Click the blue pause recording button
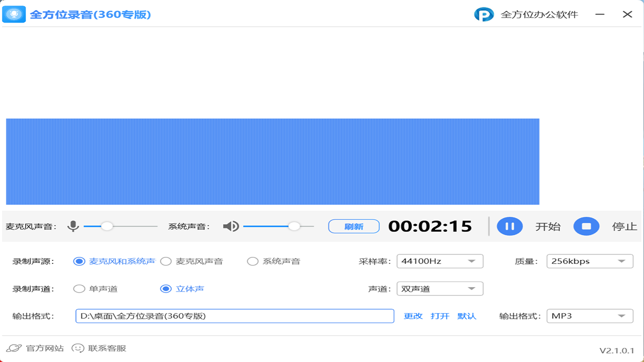 [510, 226]
